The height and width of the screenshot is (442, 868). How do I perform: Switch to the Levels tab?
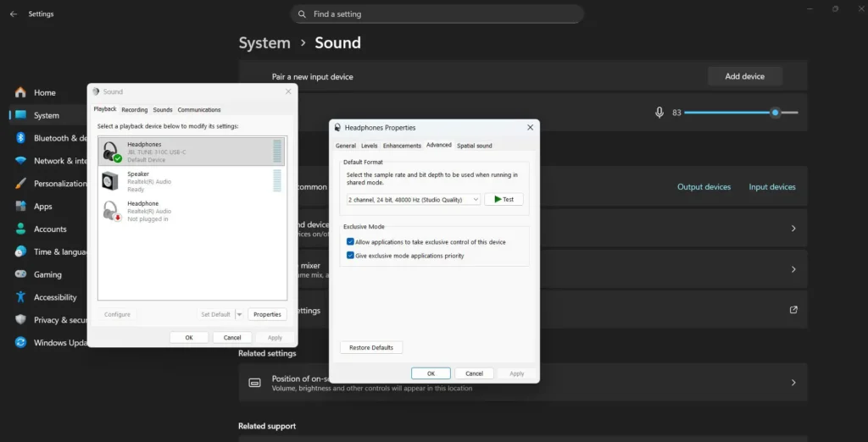pyautogui.click(x=370, y=146)
